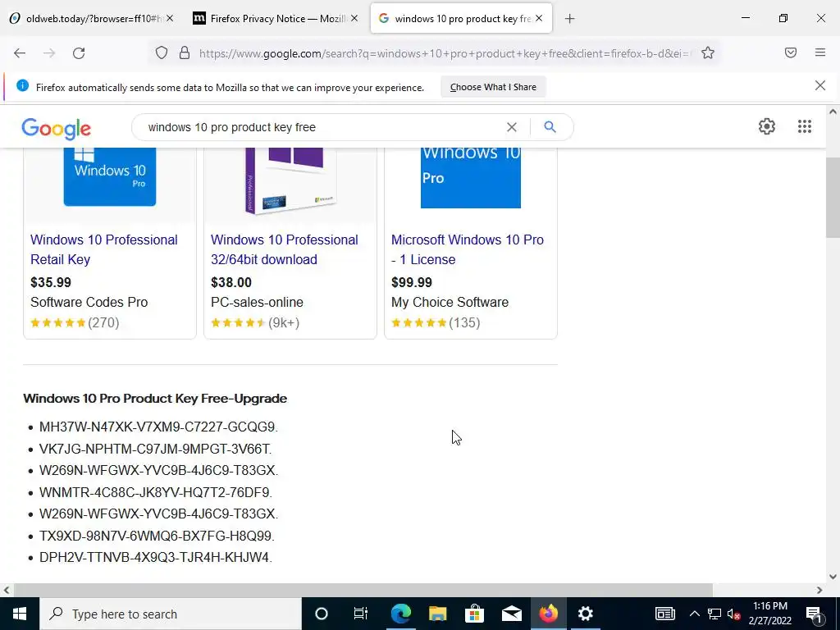Close the oldweb.today tab
The height and width of the screenshot is (630, 840).
point(170,18)
